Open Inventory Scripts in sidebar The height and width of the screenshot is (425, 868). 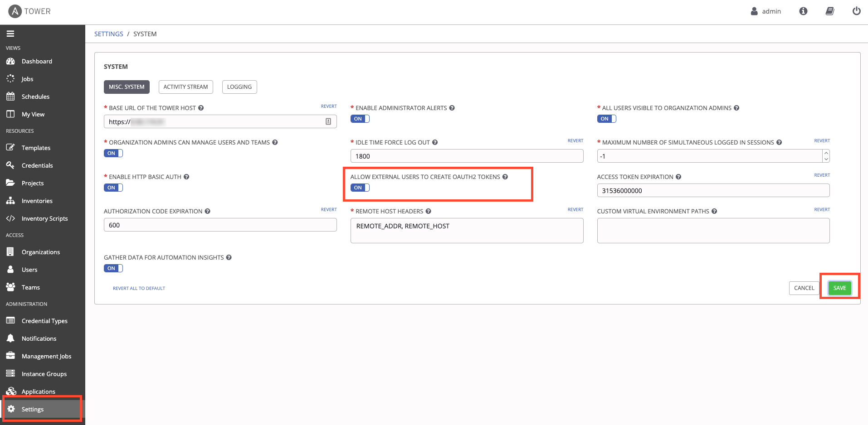coord(44,218)
